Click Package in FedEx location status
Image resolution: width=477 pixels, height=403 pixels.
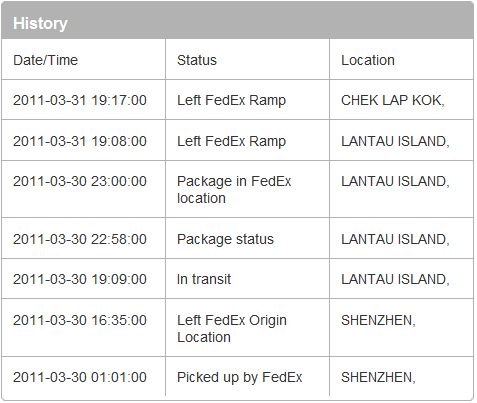[234, 190]
